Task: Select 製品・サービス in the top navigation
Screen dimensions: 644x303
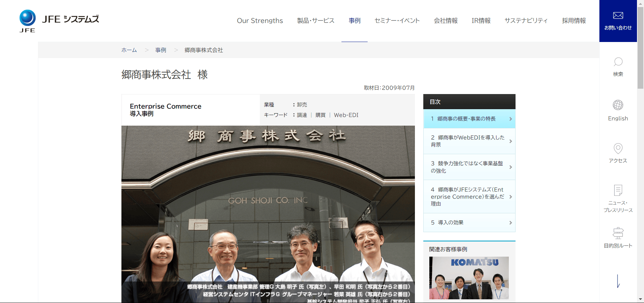Action: 316,20
